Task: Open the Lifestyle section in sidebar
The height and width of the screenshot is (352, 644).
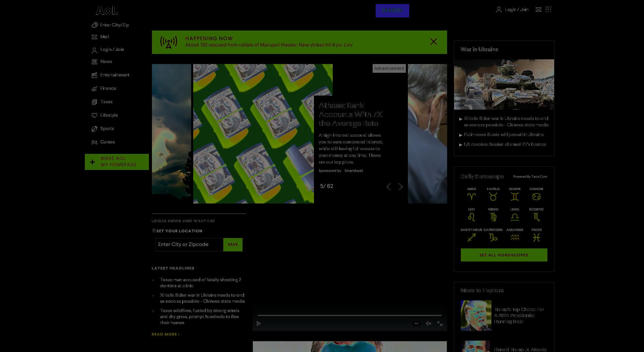Action: [x=109, y=115]
